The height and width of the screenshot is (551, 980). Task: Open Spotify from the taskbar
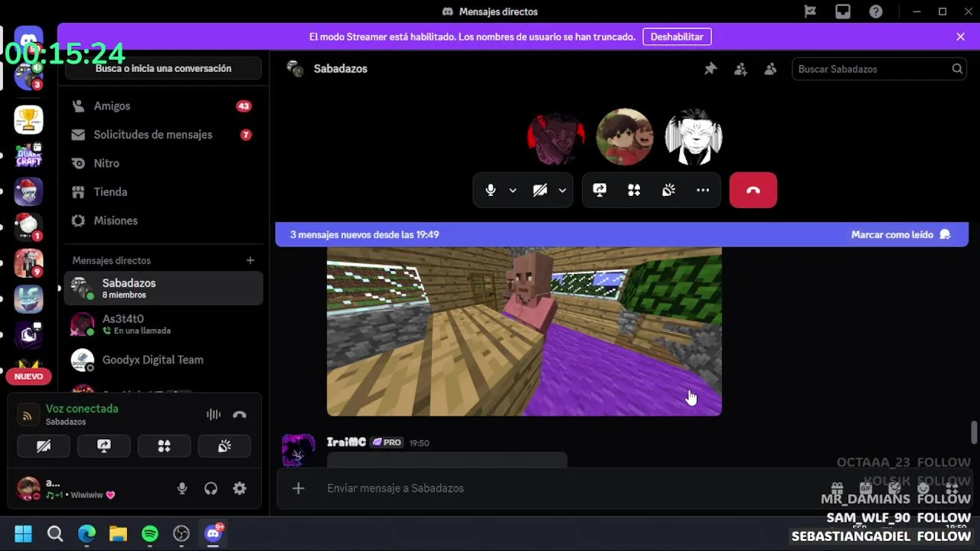(x=149, y=533)
